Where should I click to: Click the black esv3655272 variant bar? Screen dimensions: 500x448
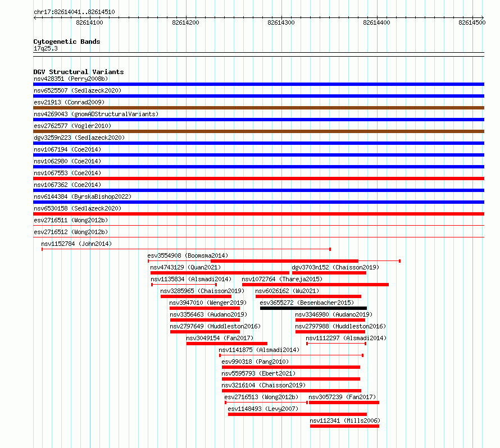313,308
